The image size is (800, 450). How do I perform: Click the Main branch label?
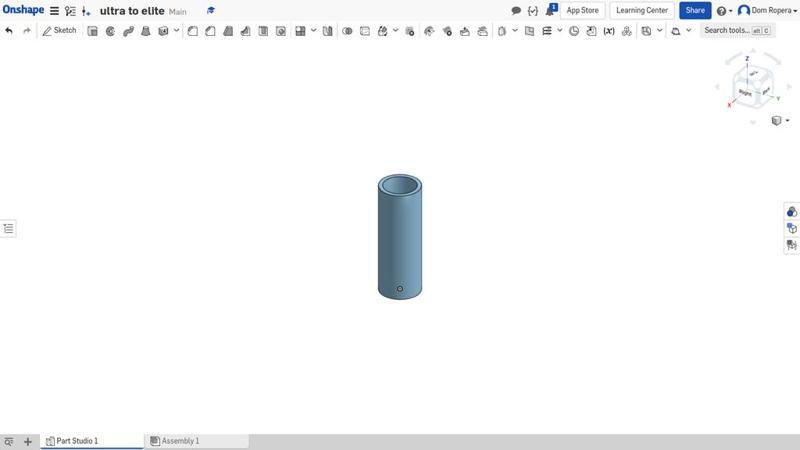coord(178,11)
